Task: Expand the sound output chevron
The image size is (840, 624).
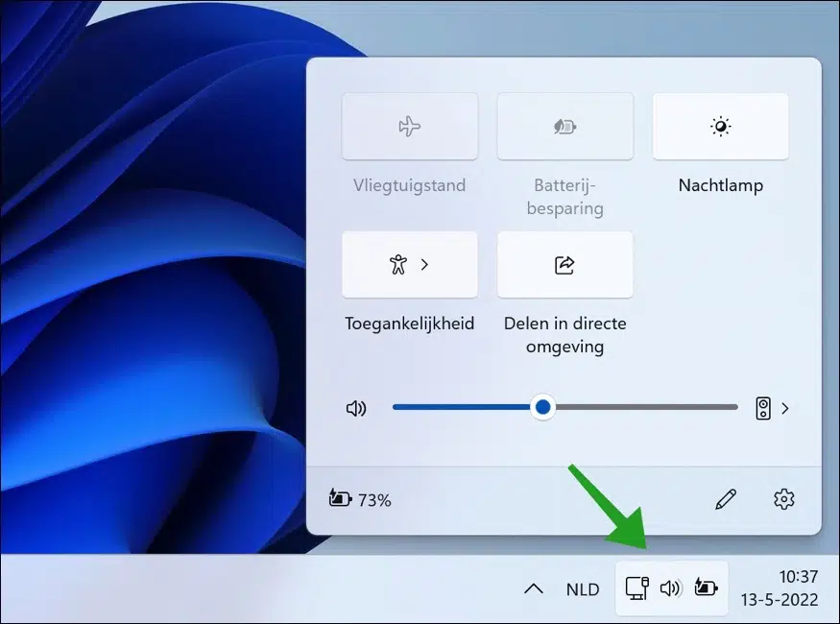Action: tap(785, 409)
